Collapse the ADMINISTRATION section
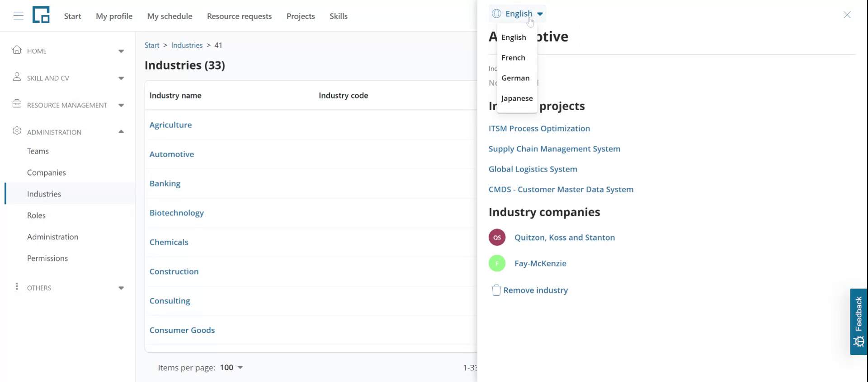Image resolution: width=868 pixels, height=382 pixels. coord(121,132)
